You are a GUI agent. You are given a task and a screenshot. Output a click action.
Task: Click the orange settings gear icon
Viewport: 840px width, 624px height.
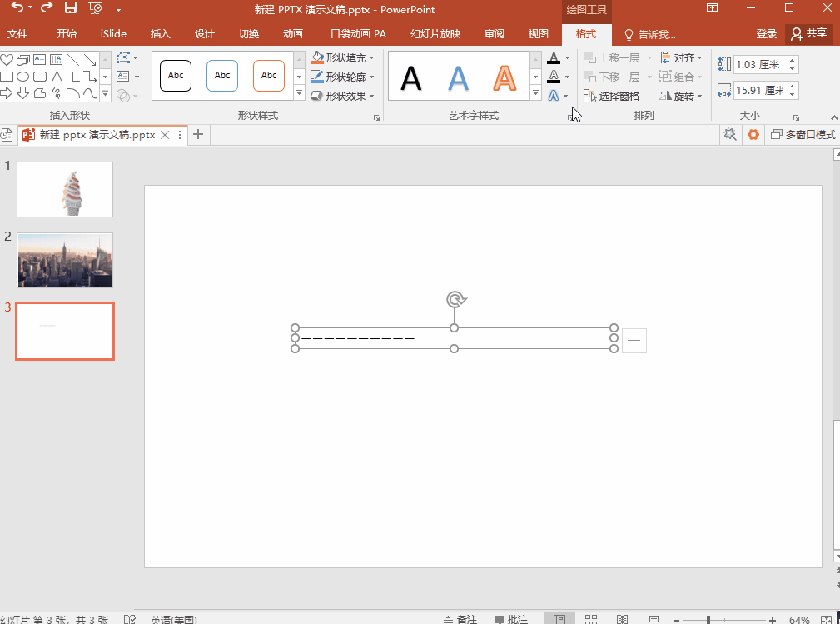[753, 134]
